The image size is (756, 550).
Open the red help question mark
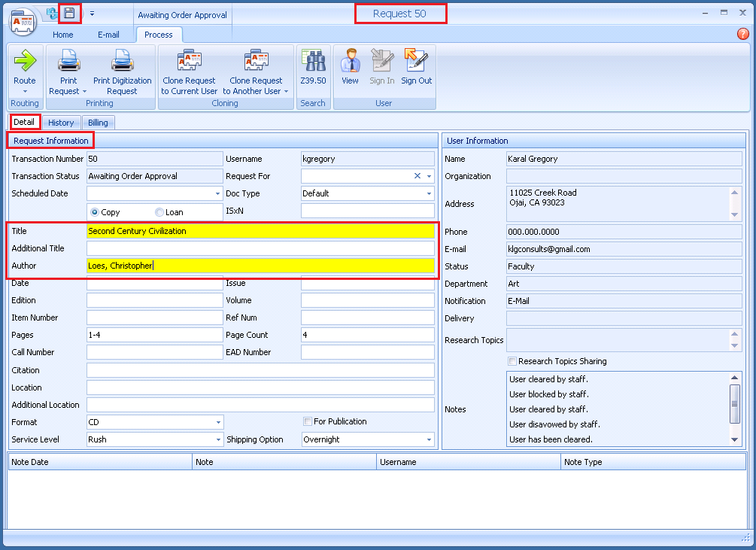coord(743,34)
